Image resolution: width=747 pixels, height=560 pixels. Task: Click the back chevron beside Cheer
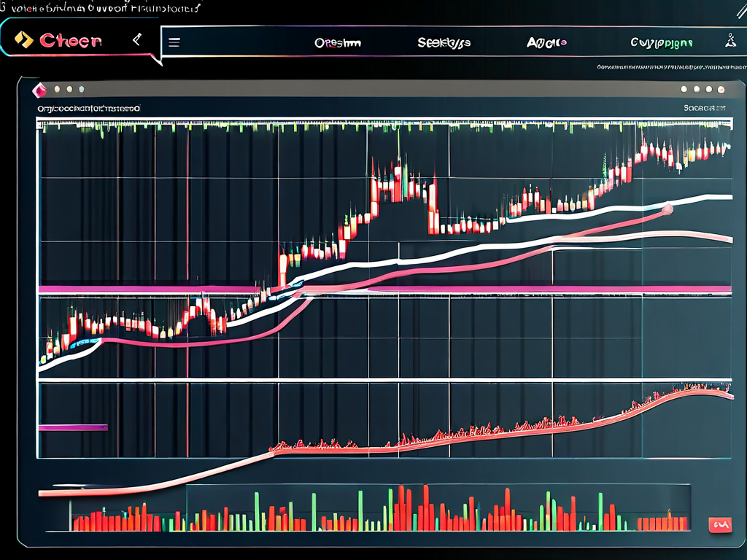click(136, 41)
